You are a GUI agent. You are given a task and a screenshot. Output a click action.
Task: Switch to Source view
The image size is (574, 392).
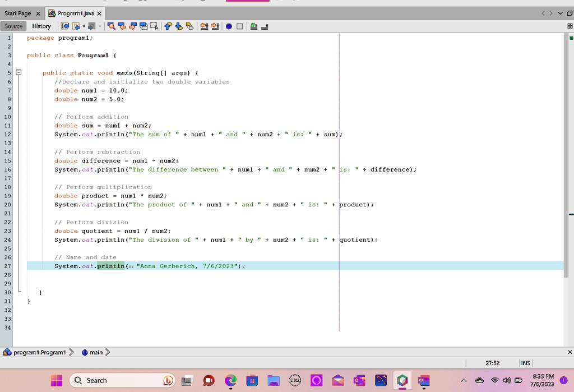13,26
